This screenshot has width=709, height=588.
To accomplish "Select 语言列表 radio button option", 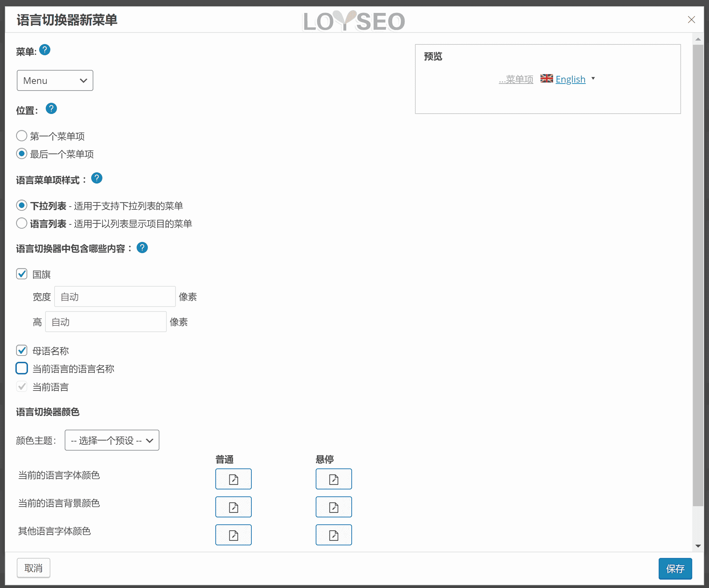I will pos(21,223).
